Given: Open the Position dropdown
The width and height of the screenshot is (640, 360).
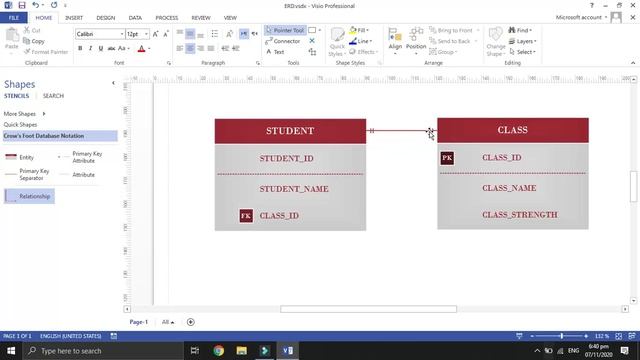Looking at the screenshot, I should [416, 41].
